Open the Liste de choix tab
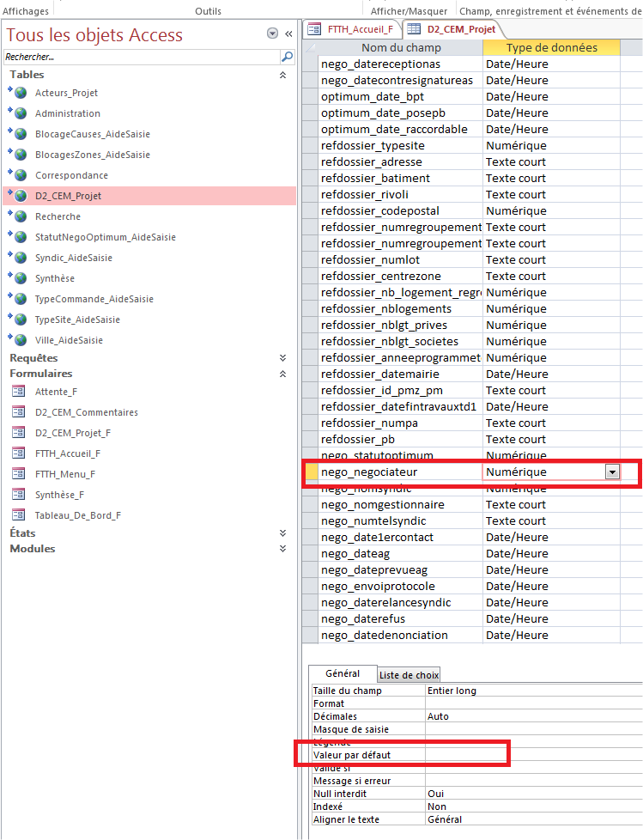The height and width of the screenshot is (840, 643). coord(409,675)
